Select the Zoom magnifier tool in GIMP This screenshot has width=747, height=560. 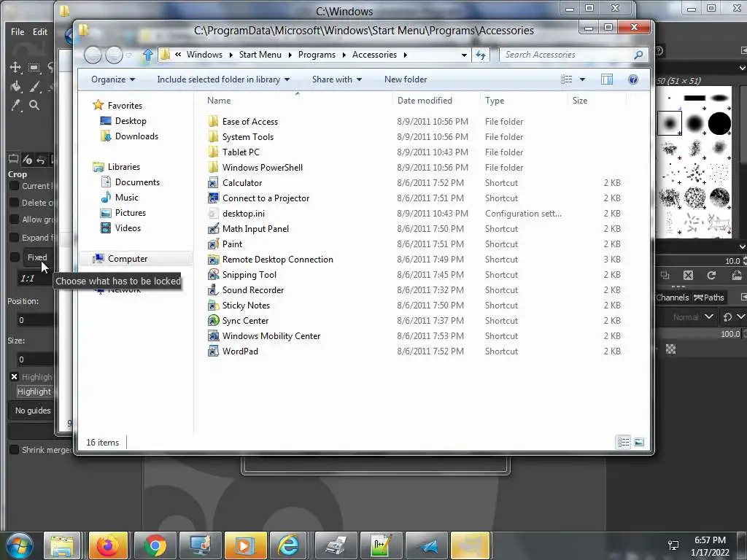click(x=34, y=105)
